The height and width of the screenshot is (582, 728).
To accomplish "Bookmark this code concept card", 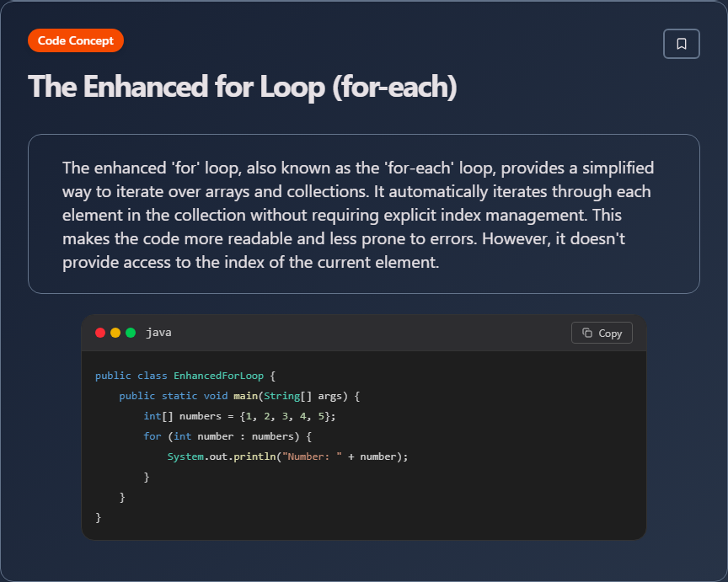I will 681,44.
